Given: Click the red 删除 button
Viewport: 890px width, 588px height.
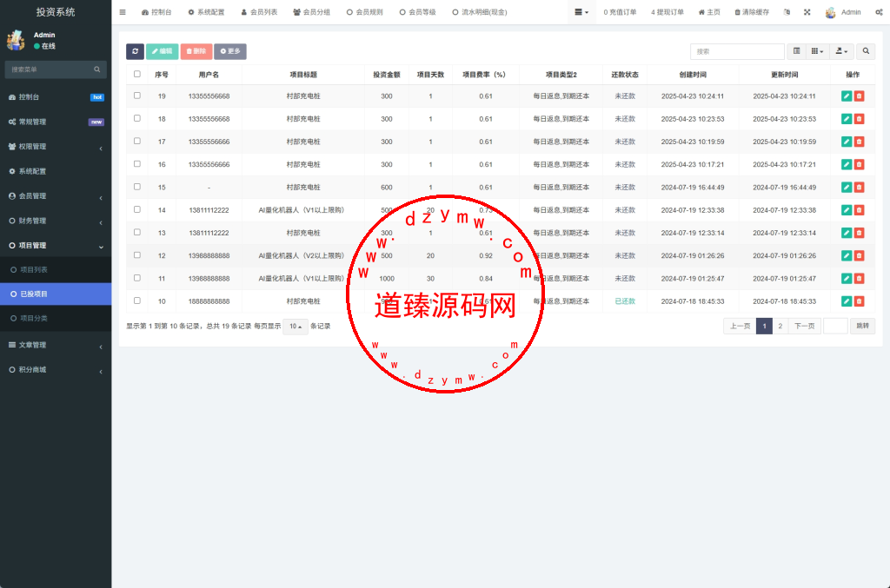Looking at the screenshot, I should coord(196,51).
